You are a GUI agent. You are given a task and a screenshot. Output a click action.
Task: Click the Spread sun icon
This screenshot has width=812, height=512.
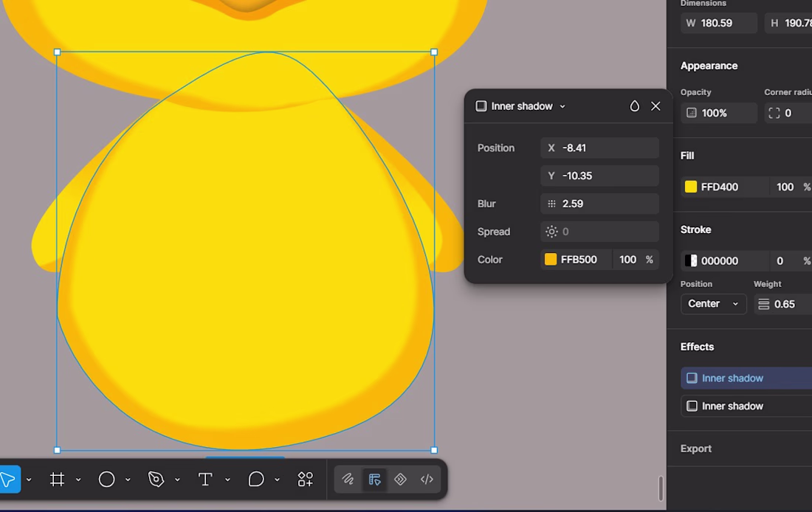pyautogui.click(x=551, y=232)
